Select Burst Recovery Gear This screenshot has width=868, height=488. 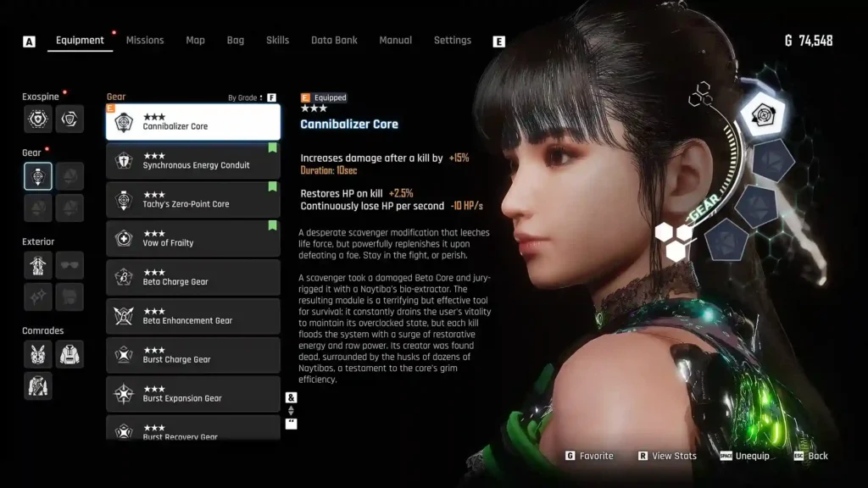[193, 428]
